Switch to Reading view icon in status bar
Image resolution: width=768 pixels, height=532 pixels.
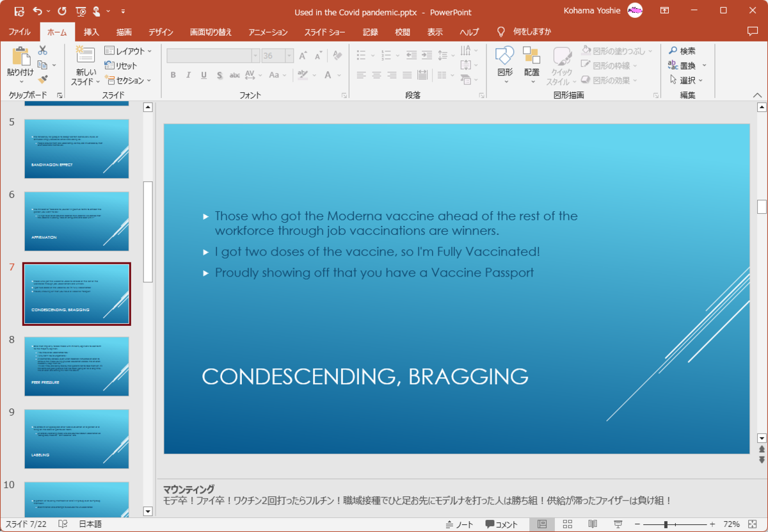593,524
